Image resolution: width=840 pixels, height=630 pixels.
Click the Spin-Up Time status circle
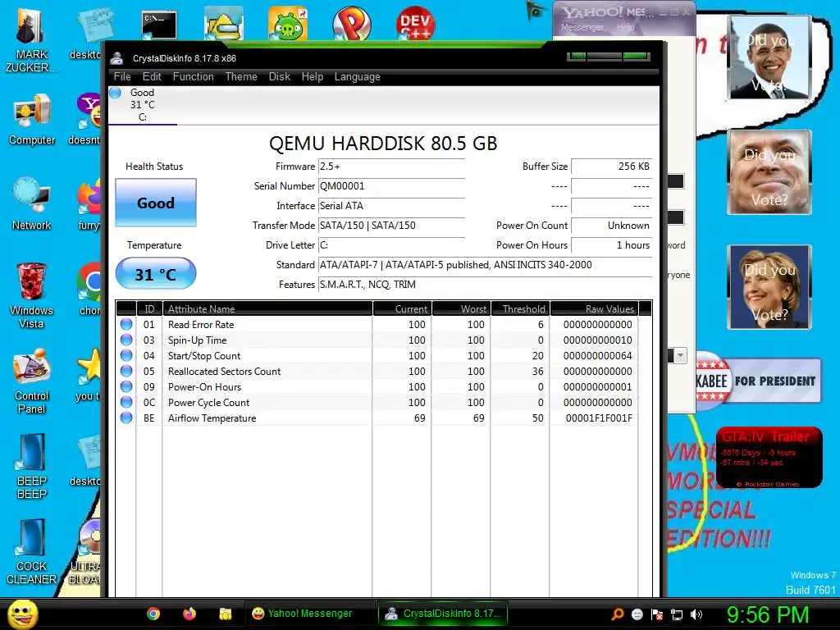126,340
